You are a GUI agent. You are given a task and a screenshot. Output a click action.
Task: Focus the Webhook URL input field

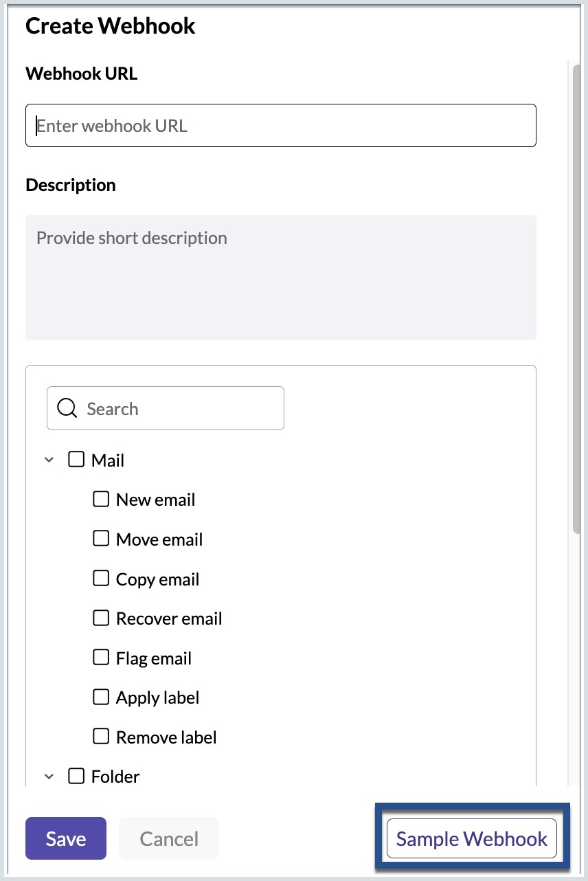pos(281,125)
